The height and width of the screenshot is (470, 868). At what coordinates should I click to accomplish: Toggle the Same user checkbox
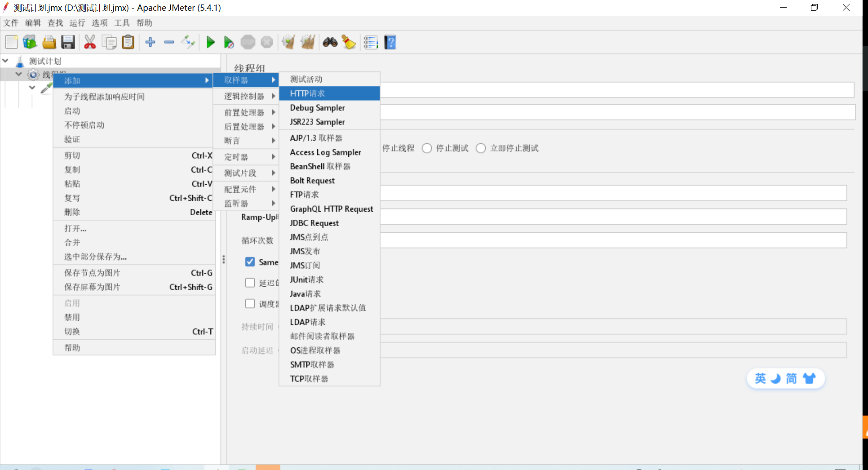point(250,262)
